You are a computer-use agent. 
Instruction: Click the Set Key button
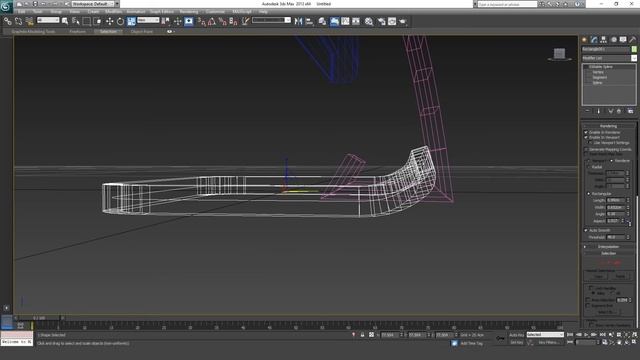pos(516,342)
